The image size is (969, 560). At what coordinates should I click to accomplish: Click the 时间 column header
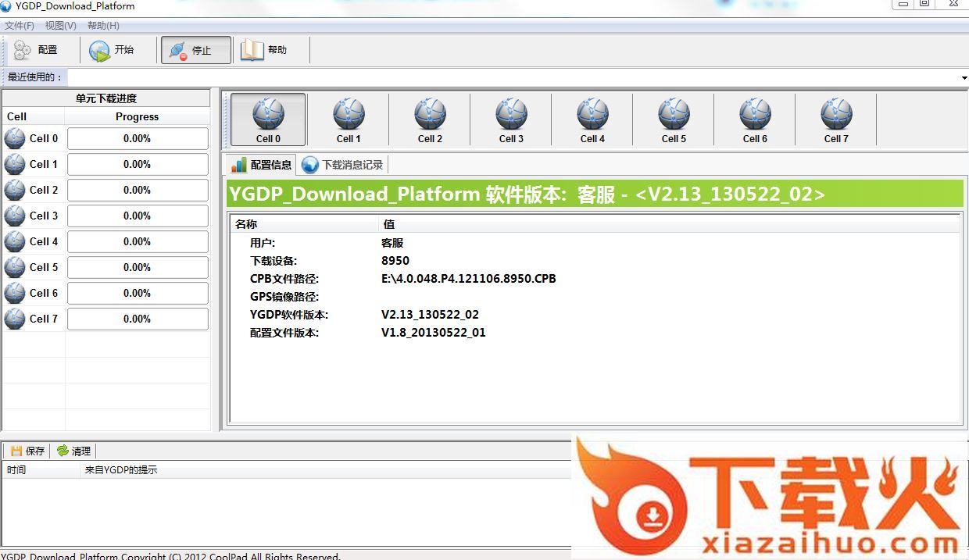pyautogui.click(x=41, y=470)
